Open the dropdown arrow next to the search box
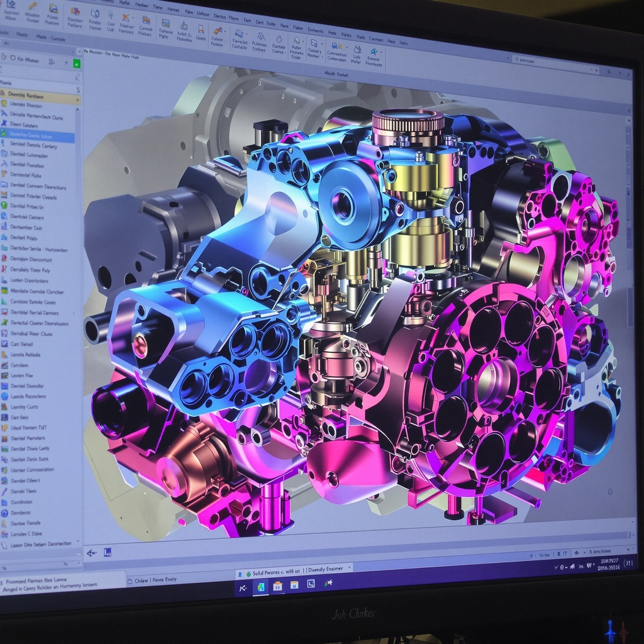This screenshot has width=644, height=644. tap(66, 63)
